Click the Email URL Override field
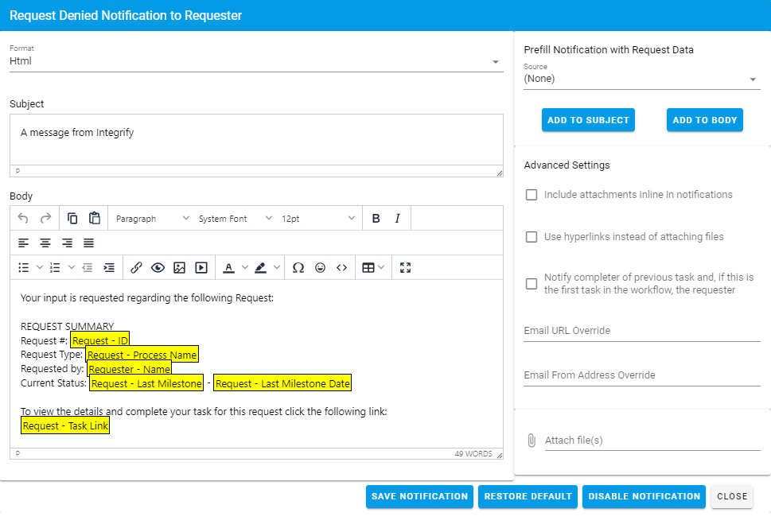Image resolution: width=771 pixels, height=532 pixels. click(641, 331)
